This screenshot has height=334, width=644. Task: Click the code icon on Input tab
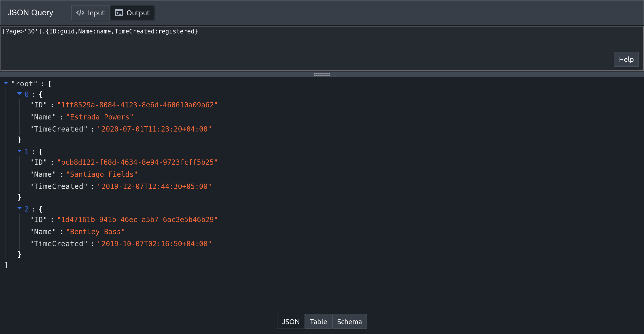80,13
